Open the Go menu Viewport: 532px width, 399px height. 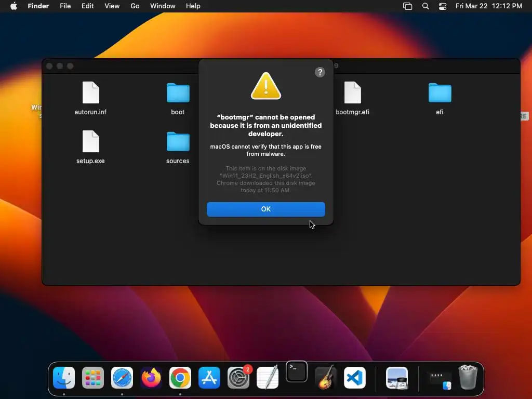pyautogui.click(x=135, y=6)
